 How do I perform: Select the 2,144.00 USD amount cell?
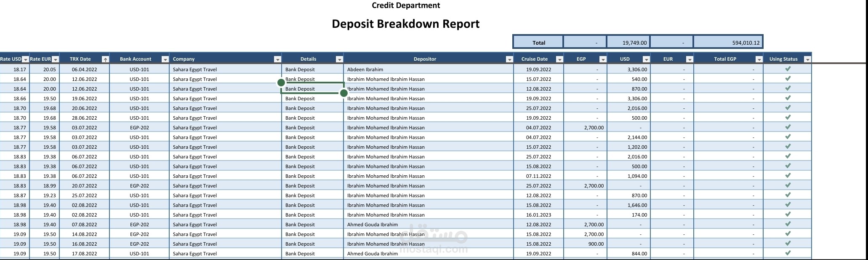[628, 137]
